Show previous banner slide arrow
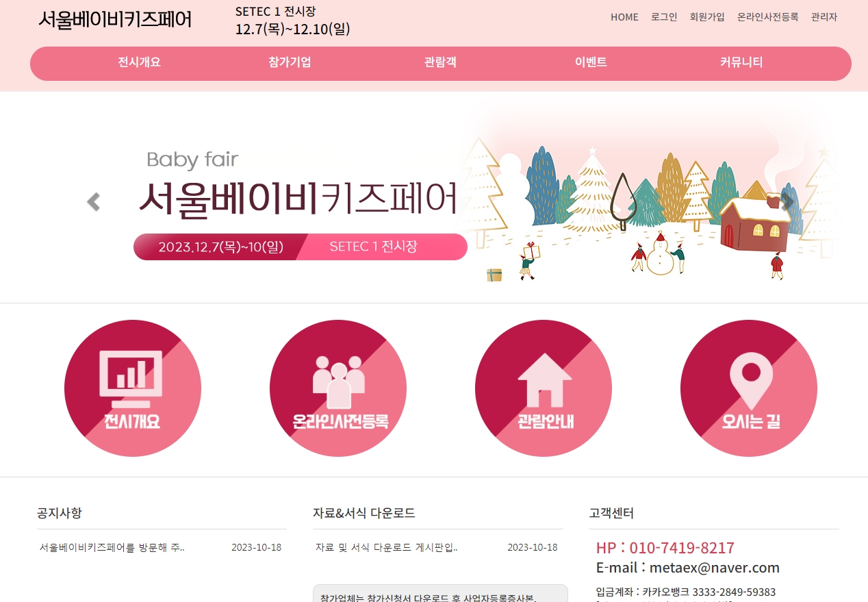The width and height of the screenshot is (868, 602). point(94,201)
